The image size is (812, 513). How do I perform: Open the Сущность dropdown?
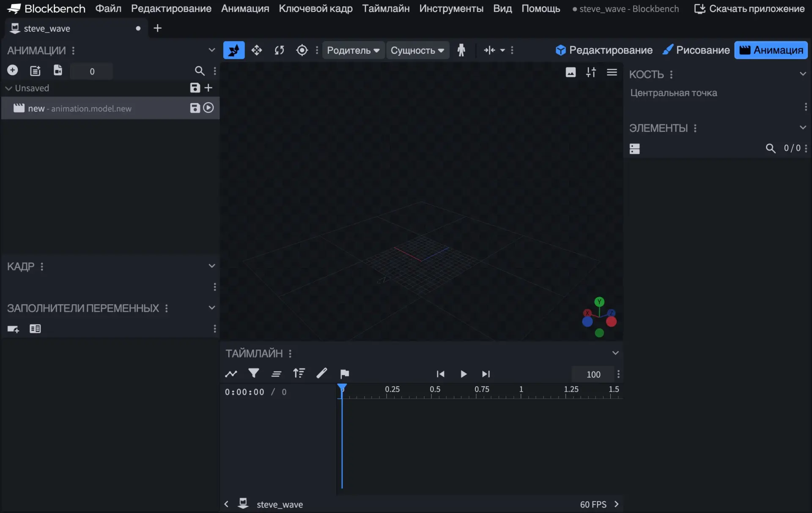click(x=417, y=50)
